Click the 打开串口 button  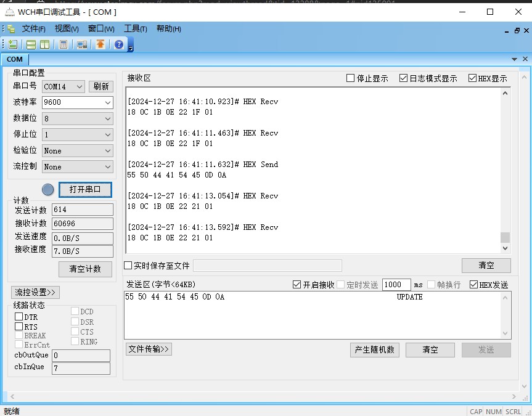click(x=85, y=190)
